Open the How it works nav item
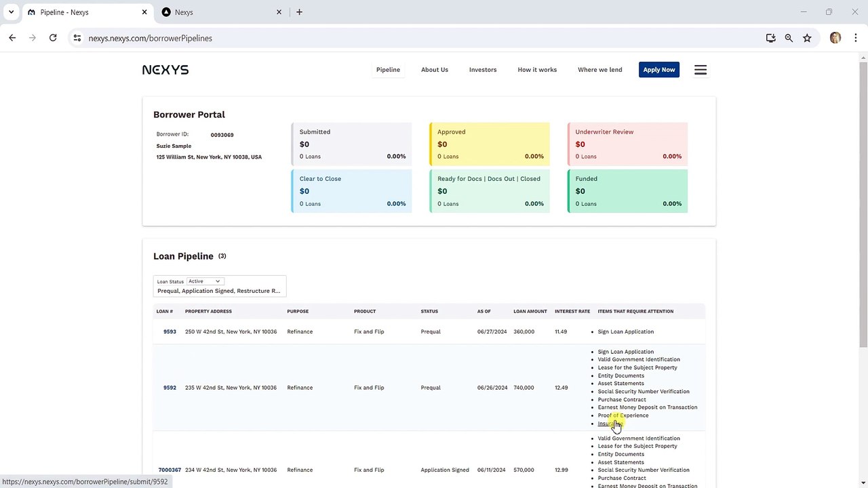This screenshot has width=868, height=488. click(537, 70)
